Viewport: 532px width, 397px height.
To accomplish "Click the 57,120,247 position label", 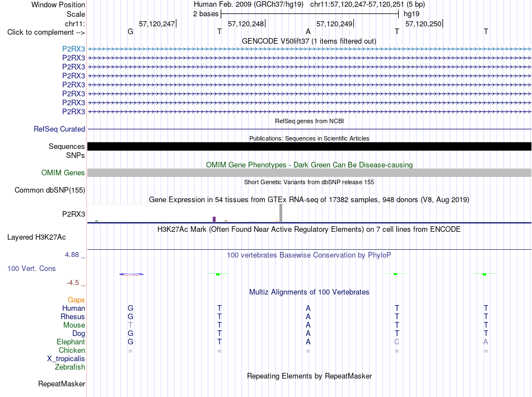I will [x=157, y=24].
